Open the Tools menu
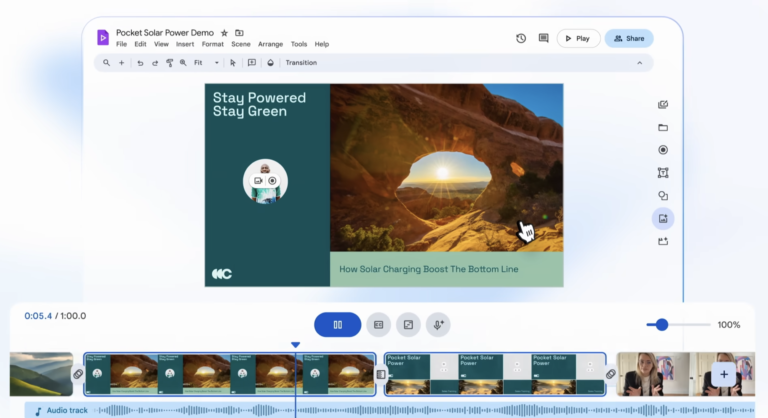This screenshot has width=768, height=418. point(299,44)
